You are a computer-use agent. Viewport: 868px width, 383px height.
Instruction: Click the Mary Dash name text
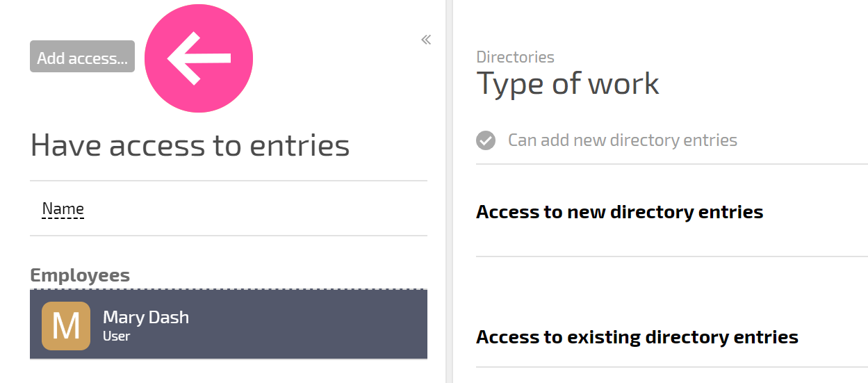click(x=146, y=318)
